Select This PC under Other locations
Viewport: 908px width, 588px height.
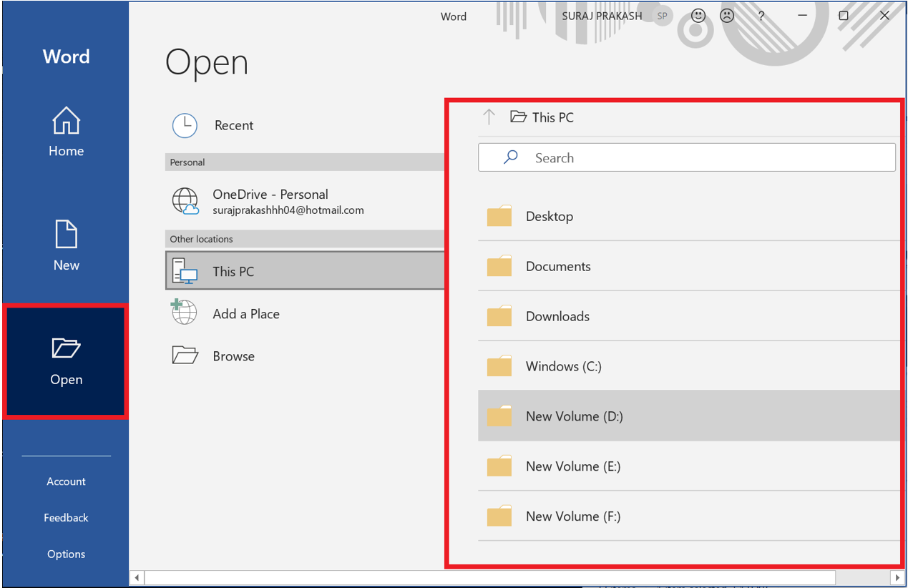pyautogui.click(x=306, y=271)
